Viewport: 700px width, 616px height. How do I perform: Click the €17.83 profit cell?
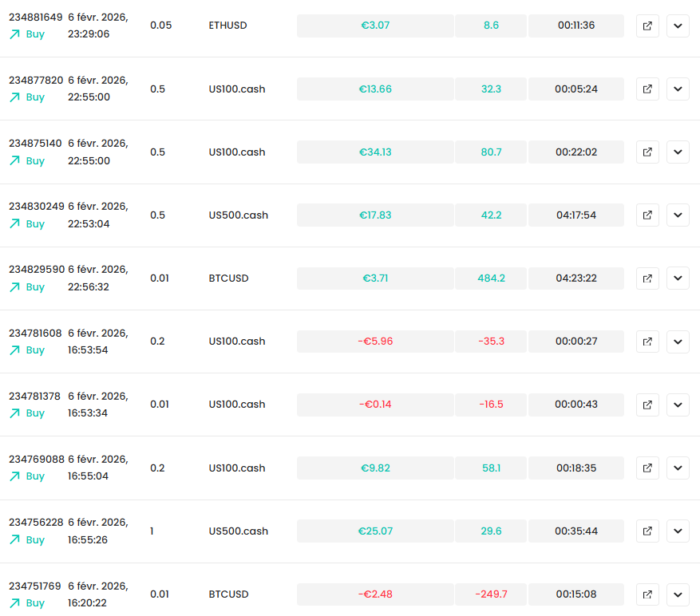[375, 215]
